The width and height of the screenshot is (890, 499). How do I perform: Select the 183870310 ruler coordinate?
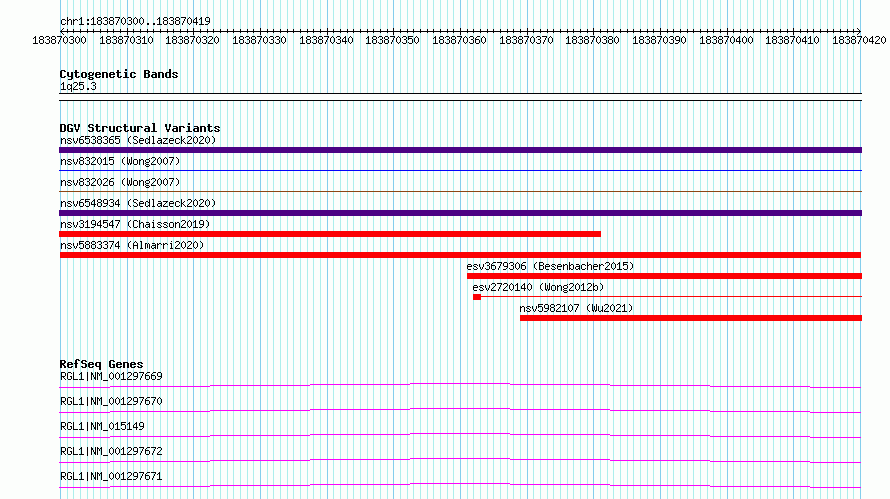pyautogui.click(x=126, y=40)
